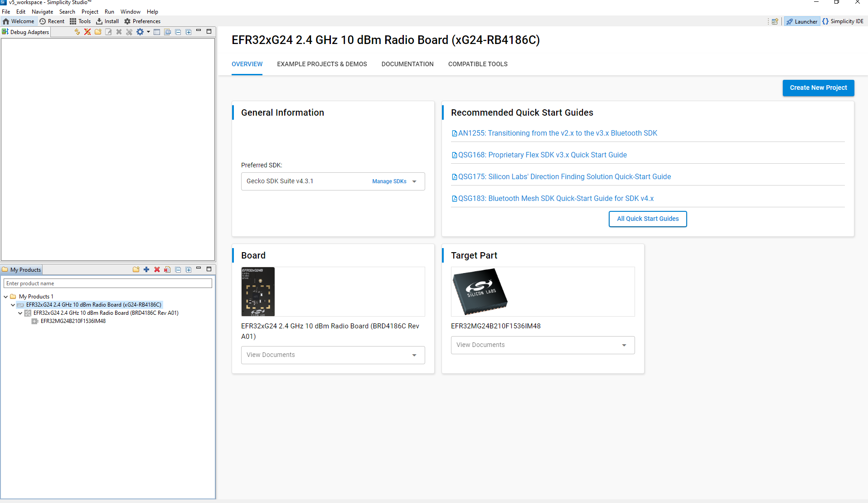Open the QSG168 Proprietary Flex SDK guide link
Image resolution: width=868 pixels, height=503 pixels.
coord(542,155)
